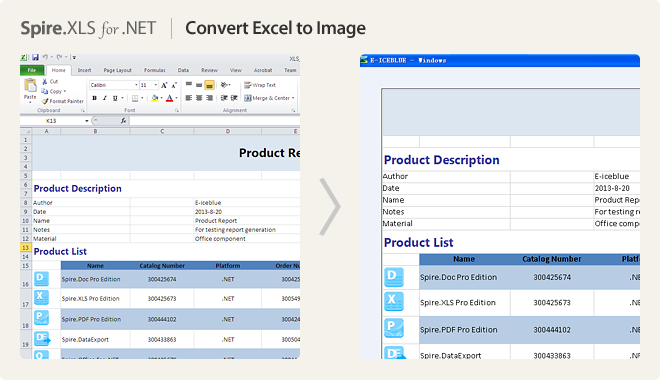The image size is (660, 380).
Task: Select the Format Painter brush
Action: pos(45,101)
